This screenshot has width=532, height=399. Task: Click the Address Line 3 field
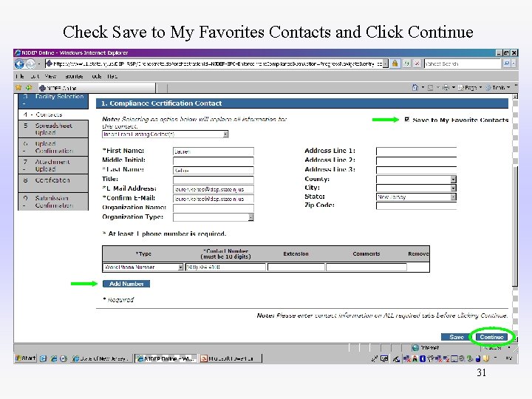(x=416, y=171)
